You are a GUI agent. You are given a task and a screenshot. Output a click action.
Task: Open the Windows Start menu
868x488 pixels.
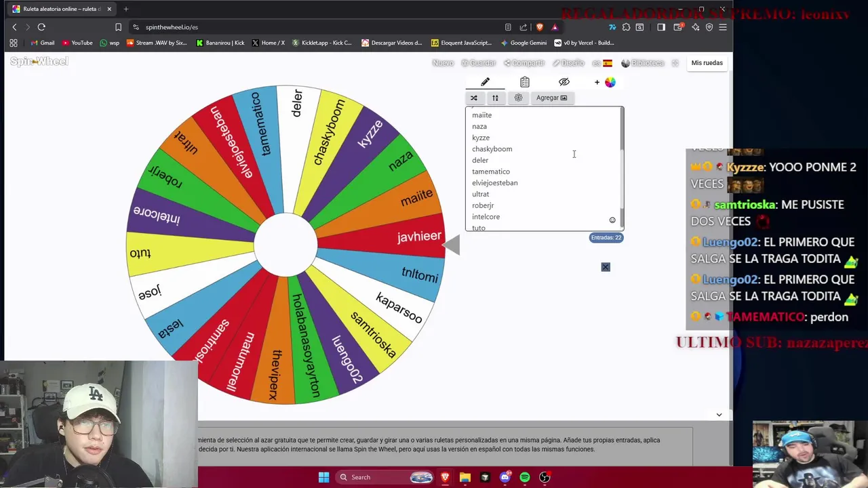pyautogui.click(x=323, y=477)
